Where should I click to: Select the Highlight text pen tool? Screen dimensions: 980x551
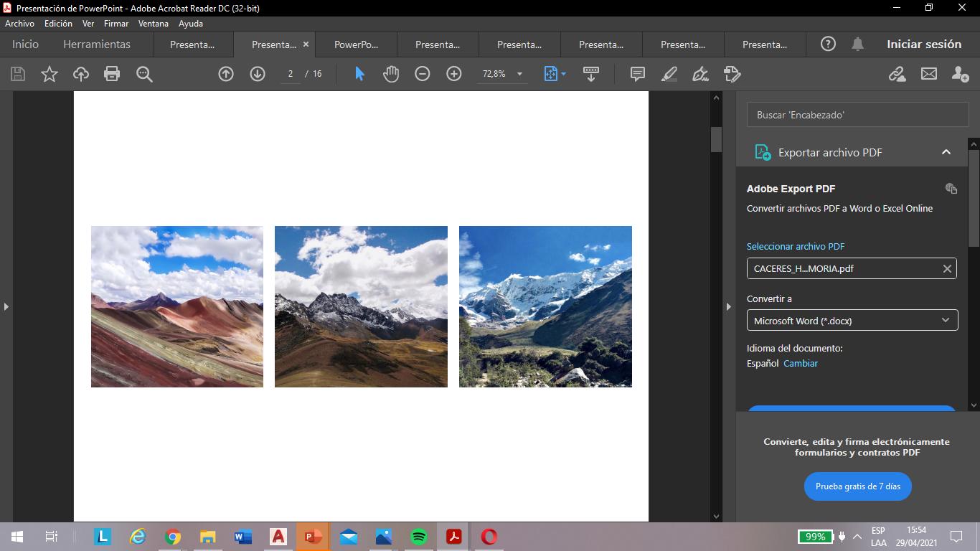click(669, 74)
